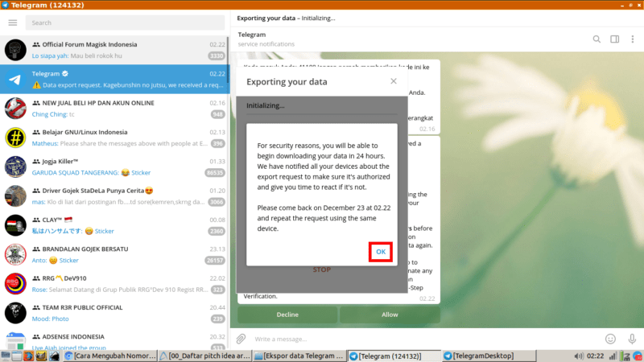Click Official Forum Magisk Indonesia avatar
Image resolution: width=644 pixels, height=362 pixels.
(15, 50)
